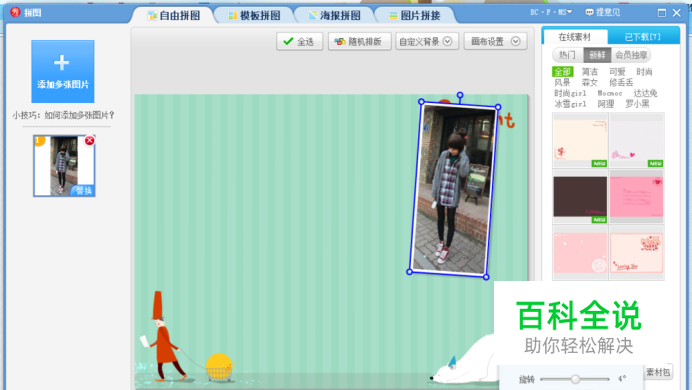This screenshot has height=390, width=692.
Task: Choose the 达达兔 category
Action: [645, 93]
